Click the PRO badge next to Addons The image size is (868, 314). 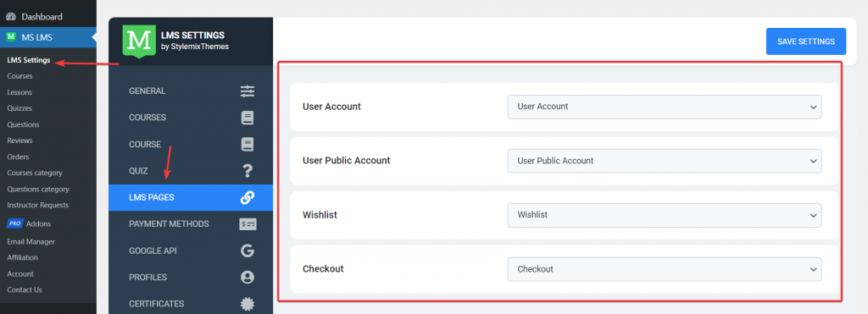15,223
